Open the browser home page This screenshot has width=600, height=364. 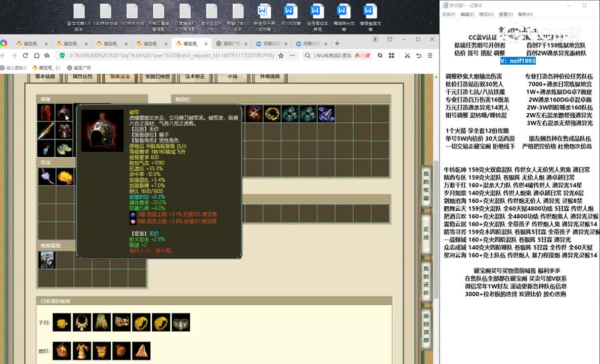pos(37,56)
